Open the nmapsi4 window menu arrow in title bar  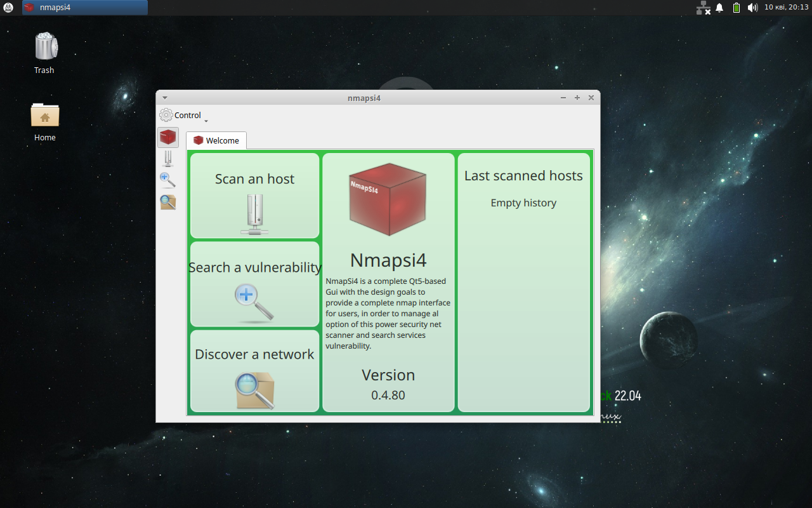click(165, 98)
